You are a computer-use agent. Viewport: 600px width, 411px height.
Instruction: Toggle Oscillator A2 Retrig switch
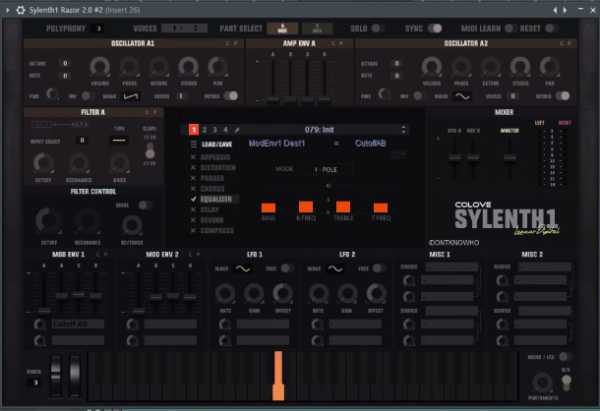(563, 96)
